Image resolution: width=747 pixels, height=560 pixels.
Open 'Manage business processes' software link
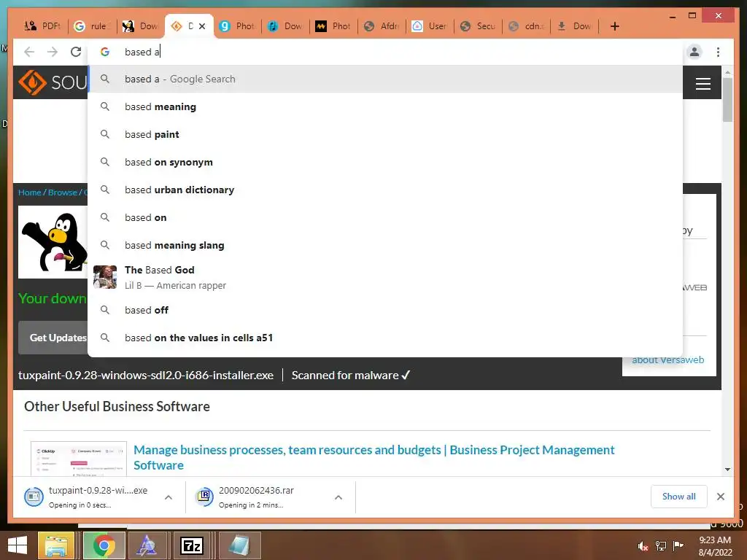(374, 457)
